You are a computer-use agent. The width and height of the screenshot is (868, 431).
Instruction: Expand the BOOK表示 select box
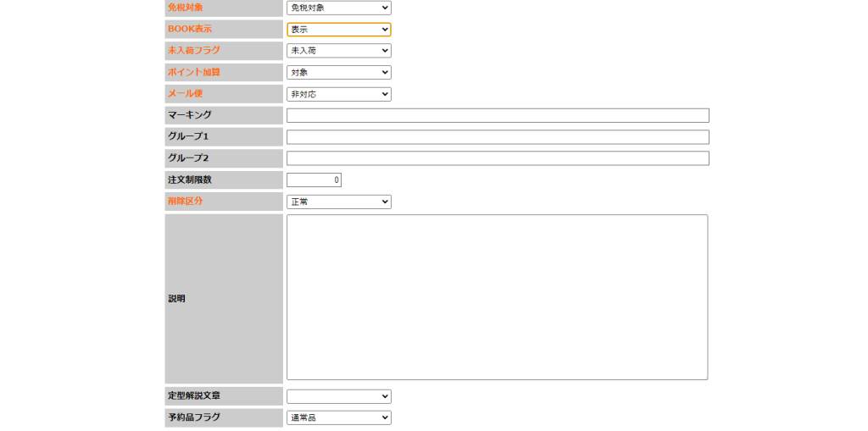pyautogui.click(x=338, y=30)
